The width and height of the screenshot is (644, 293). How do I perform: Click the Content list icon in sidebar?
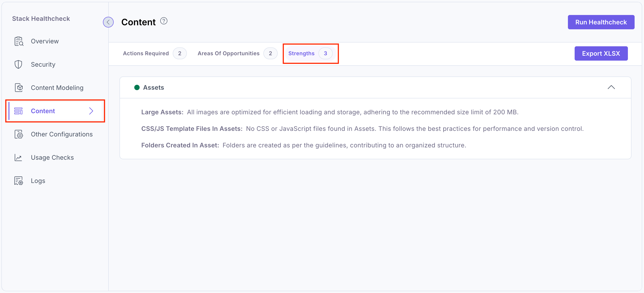tap(19, 111)
